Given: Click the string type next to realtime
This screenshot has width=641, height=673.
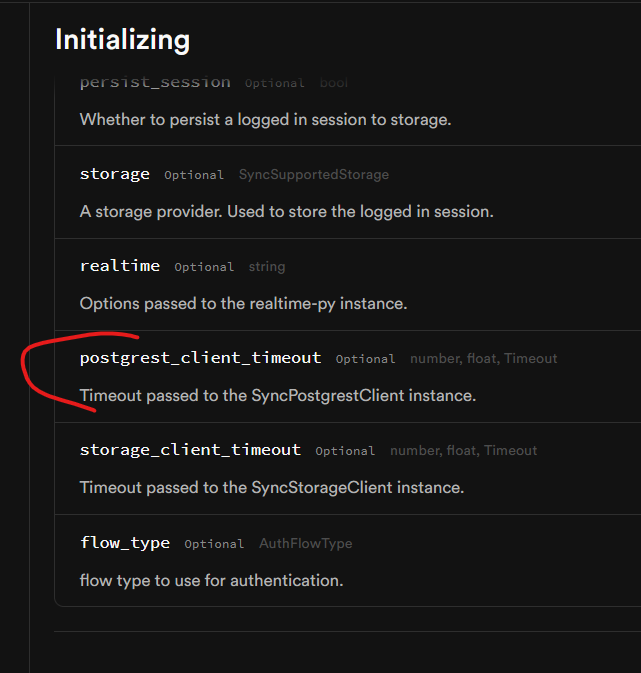Looking at the screenshot, I should [x=267, y=267].
